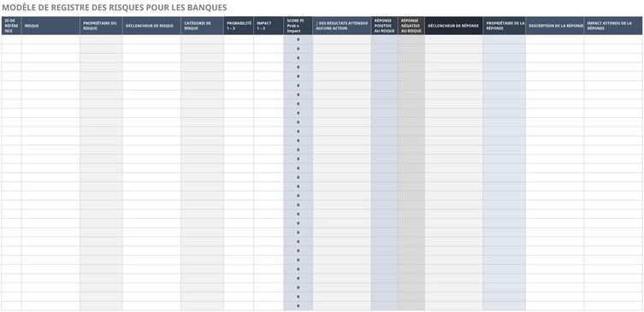Viewport: 644px width, 312px height.
Task: Click the 'Propriétaire de la réponse' header
Action: point(505,26)
